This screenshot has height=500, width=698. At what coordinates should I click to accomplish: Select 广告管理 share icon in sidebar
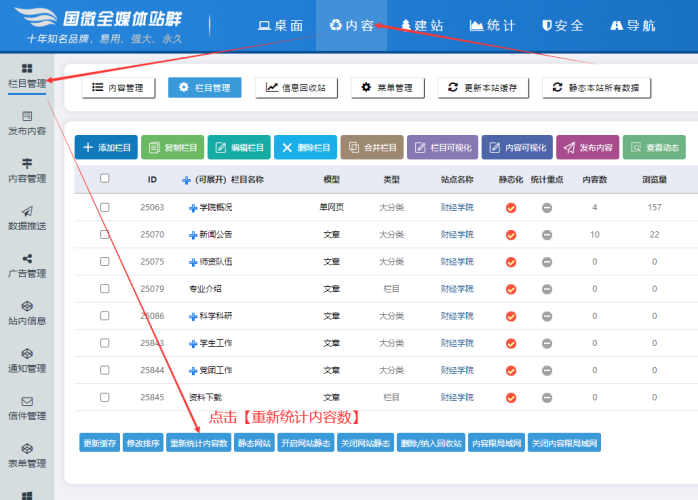point(26,266)
